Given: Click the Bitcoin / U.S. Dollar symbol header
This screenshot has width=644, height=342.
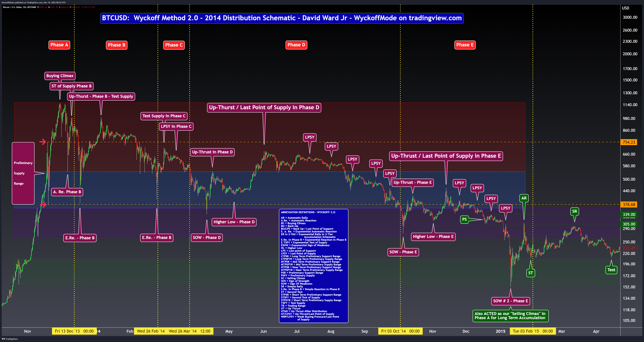Looking at the screenshot, I should pyautogui.click(x=20, y=7).
